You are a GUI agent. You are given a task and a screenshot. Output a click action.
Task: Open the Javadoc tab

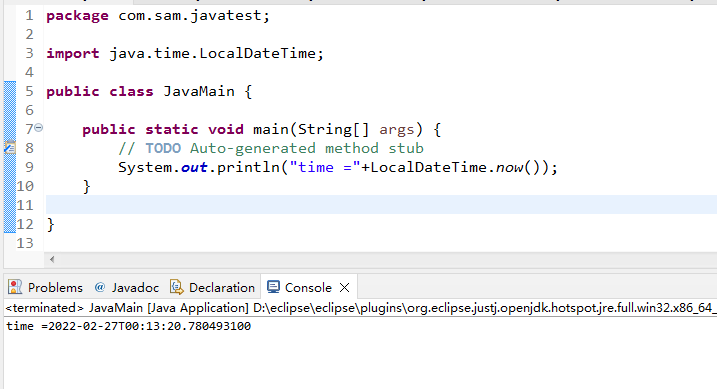(x=127, y=287)
